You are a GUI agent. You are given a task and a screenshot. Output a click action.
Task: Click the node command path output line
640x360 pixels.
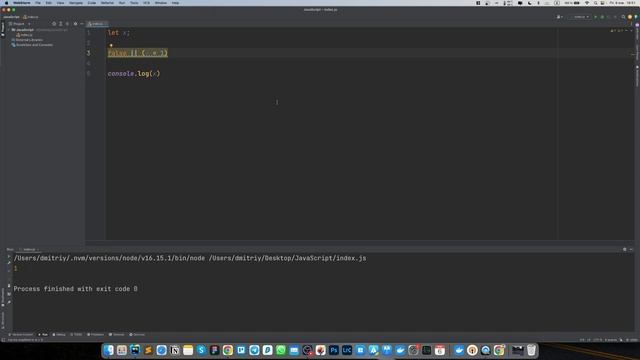pyautogui.click(x=190, y=258)
